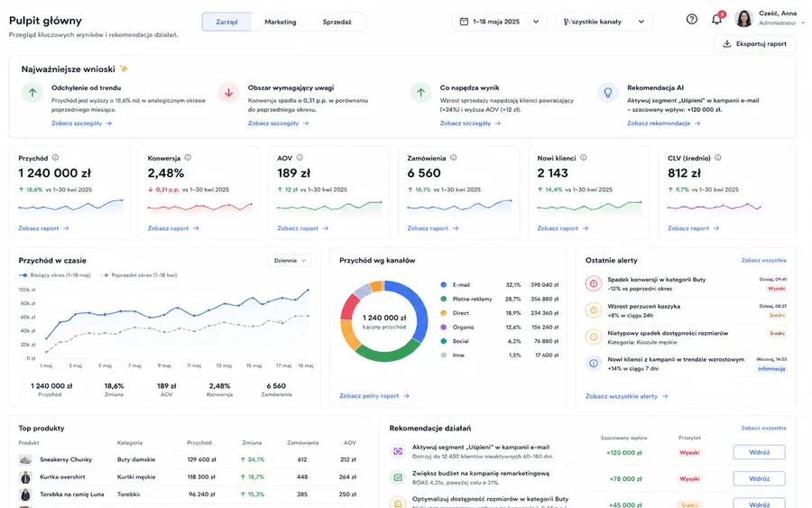Open the Wszystkie kanały dropdown

(604, 22)
